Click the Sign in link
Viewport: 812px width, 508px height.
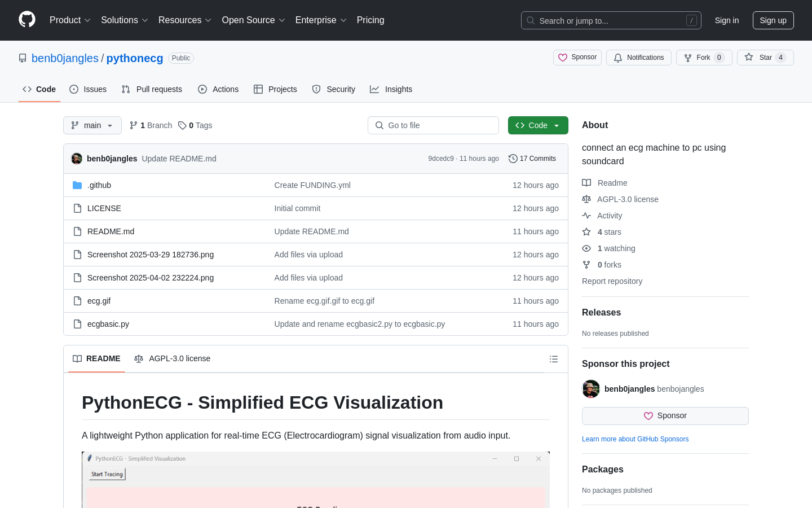[x=727, y=20]
